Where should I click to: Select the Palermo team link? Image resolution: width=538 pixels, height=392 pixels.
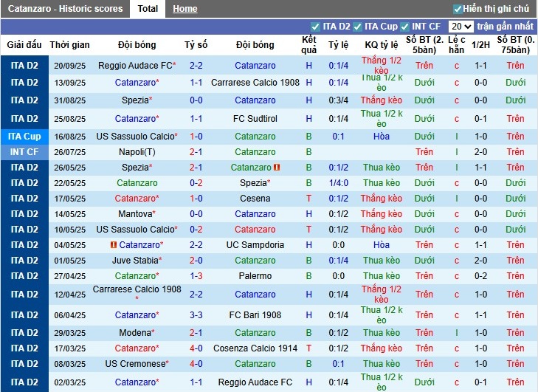click(x=255, y=276)
